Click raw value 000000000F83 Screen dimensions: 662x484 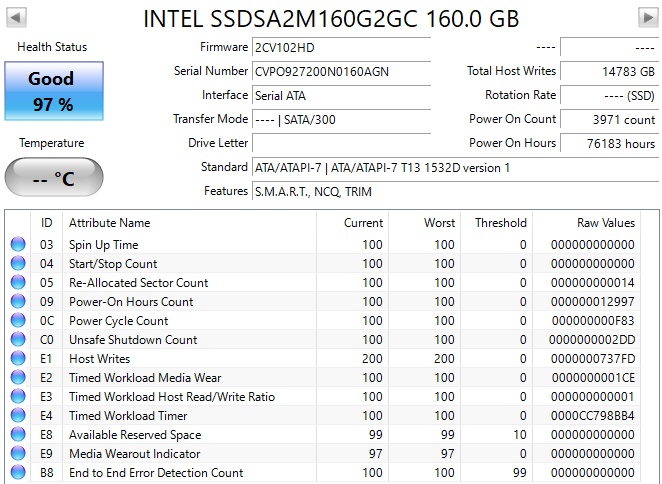(x=593, y=321)
